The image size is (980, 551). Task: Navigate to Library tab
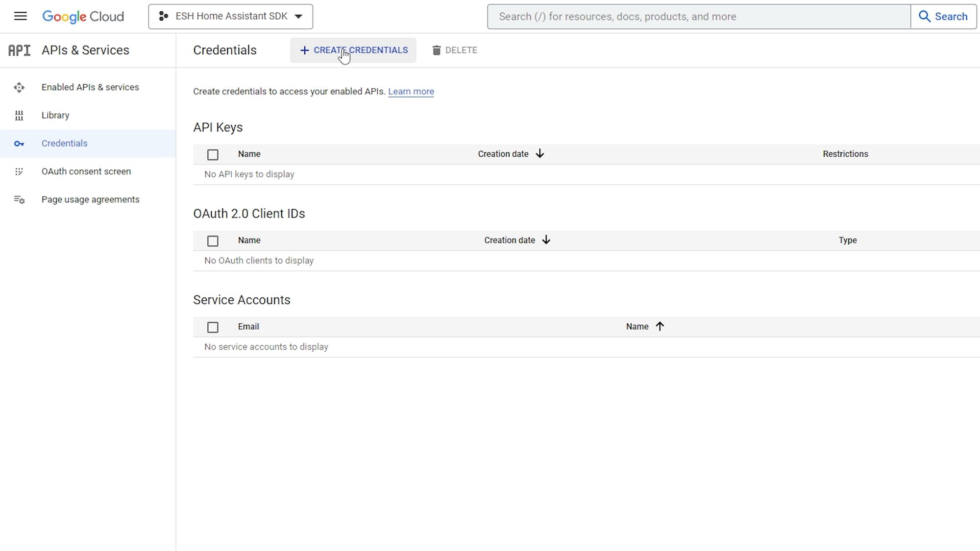pyautogui.click(x=55, y=115)
